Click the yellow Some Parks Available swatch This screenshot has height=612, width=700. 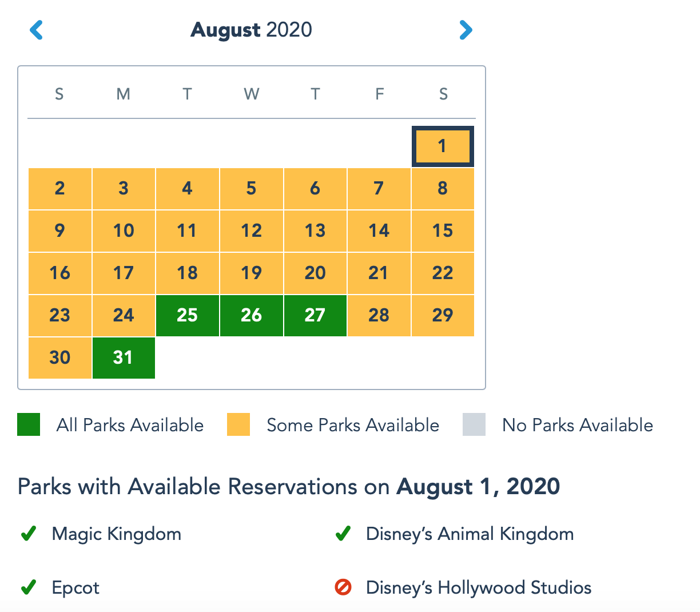(x=238, y=424)
